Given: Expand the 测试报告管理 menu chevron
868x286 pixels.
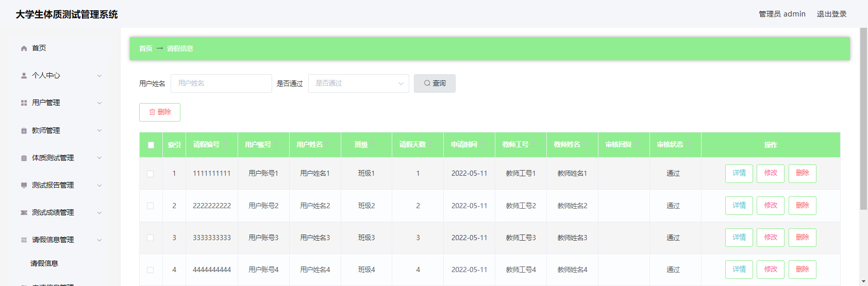Looking at the screenshot, I should pos(99,186).
